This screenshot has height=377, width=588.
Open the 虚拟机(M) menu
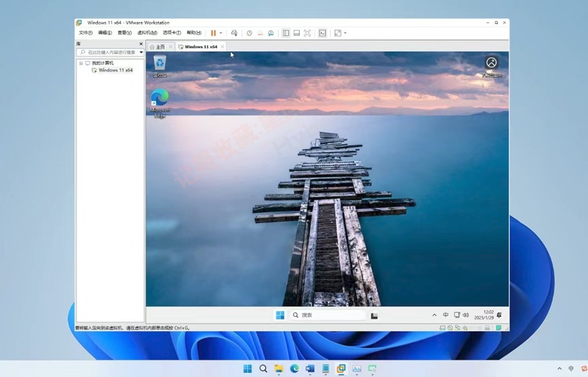point(147,33)
